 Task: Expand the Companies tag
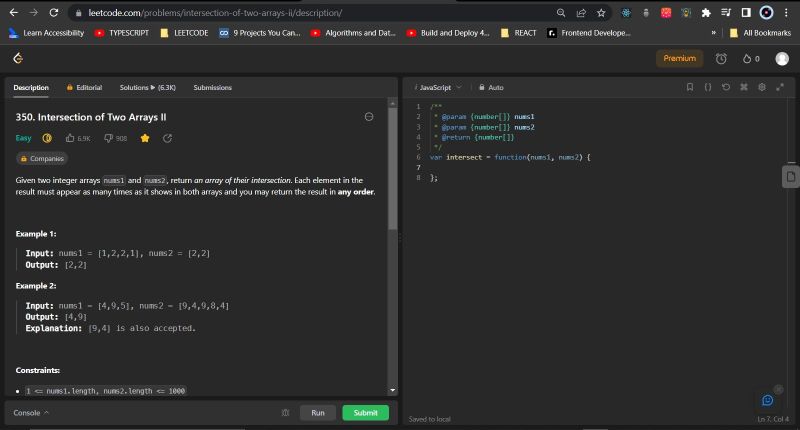(x=43, y=158)
